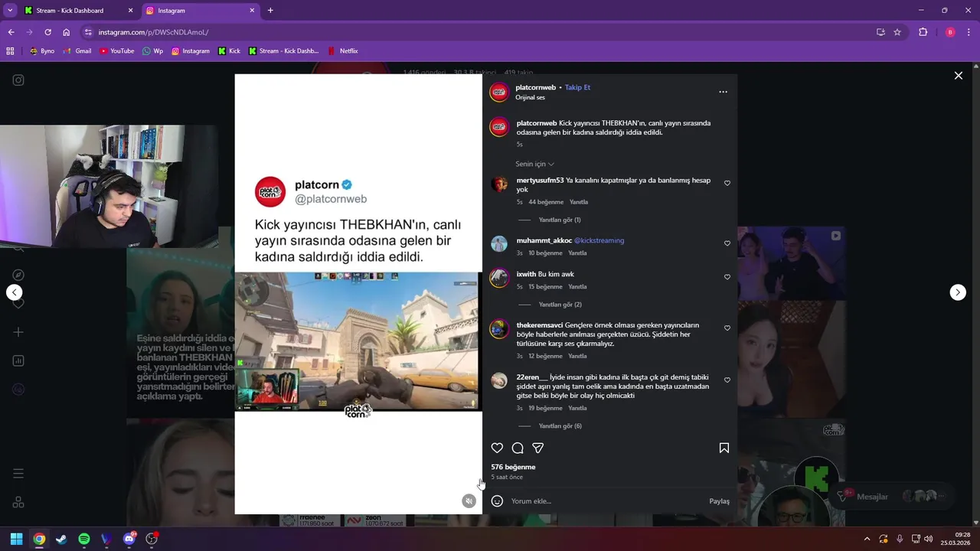Click the @kickstreaming mention
The height and width of the screenshot is (551, 980).
pos(599,240)
